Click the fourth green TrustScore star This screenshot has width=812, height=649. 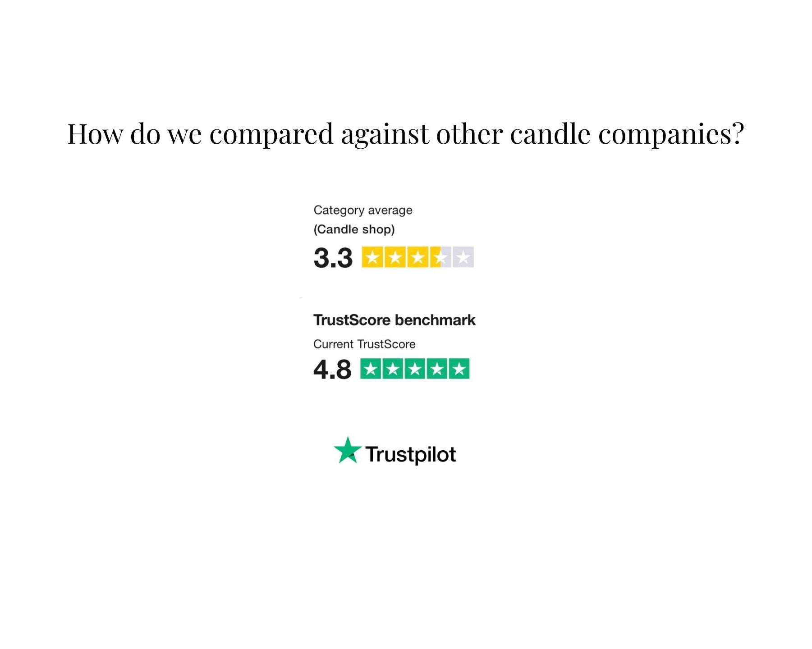point(437,369)
